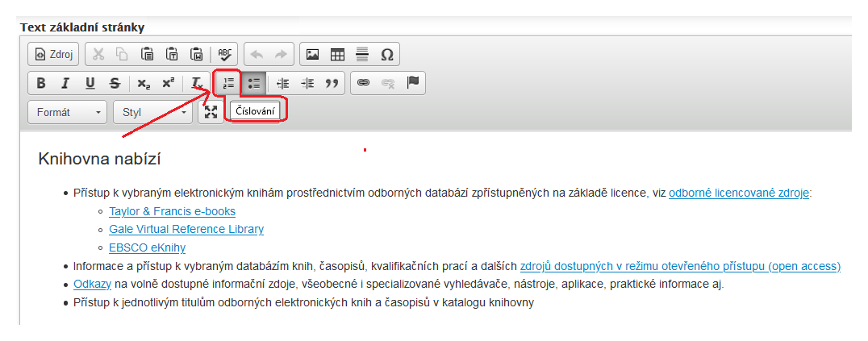Insert an image with the picture icon
868x341 pixels.
313,54
